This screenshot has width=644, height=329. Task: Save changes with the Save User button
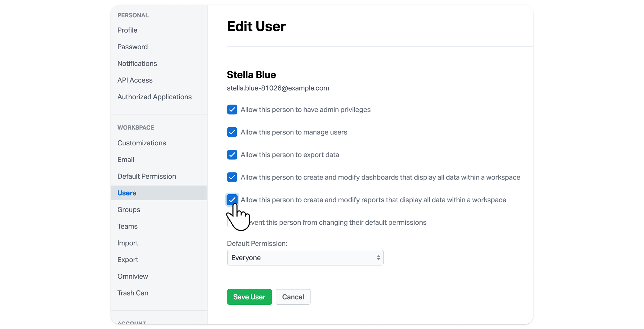(x=249, y=297)
